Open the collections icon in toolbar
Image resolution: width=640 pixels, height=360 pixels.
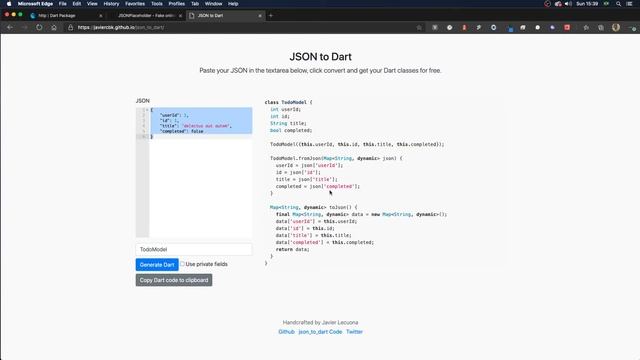tap(601, 27)
